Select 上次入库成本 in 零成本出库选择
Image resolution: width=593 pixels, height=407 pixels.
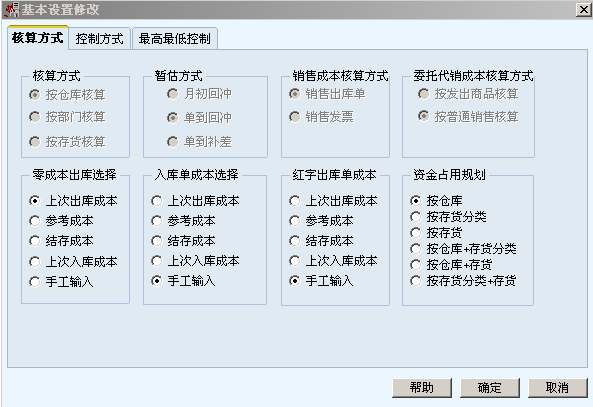pyautogui.click(x=74, y=261)
